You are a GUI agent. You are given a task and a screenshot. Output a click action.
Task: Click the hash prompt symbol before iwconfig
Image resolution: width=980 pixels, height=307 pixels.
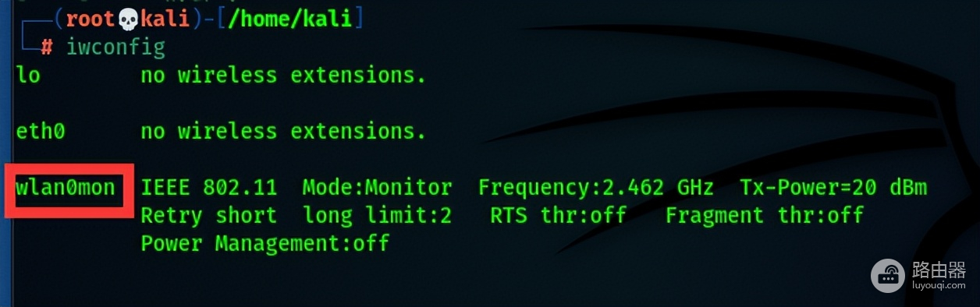[x=47, y=48]
